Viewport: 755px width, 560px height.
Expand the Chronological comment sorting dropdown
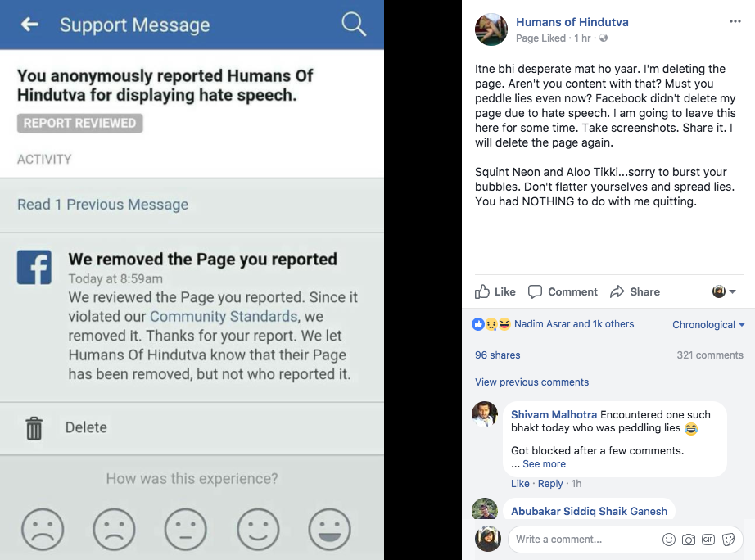(x=708, y=324)
